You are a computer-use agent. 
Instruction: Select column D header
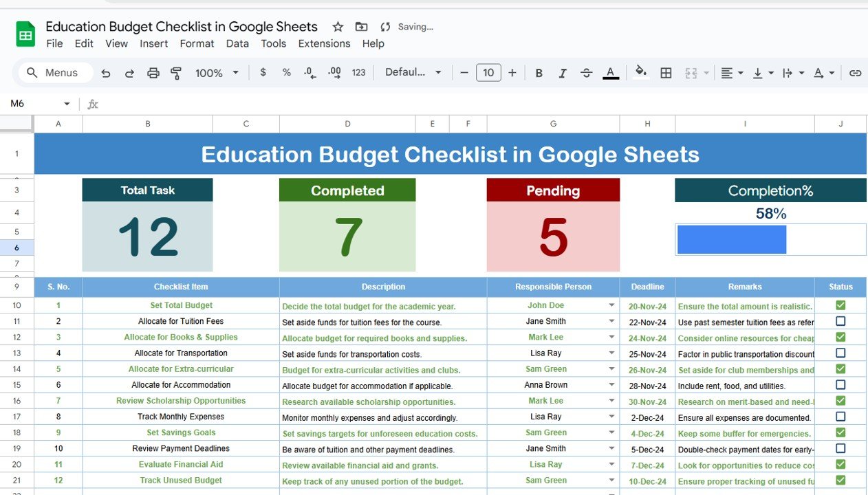(x=347, y=124)
